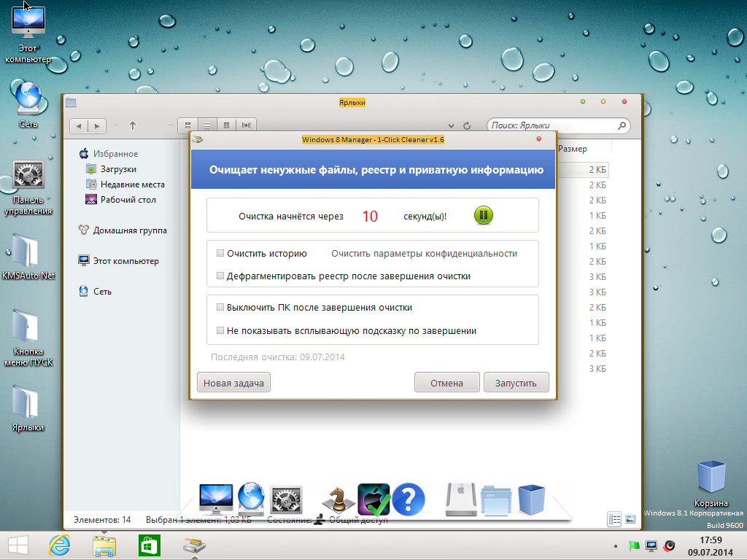Open 'Рабочий стол' in sidebar
Viewport: 747px width, 560px height.
tap(121, 200)
